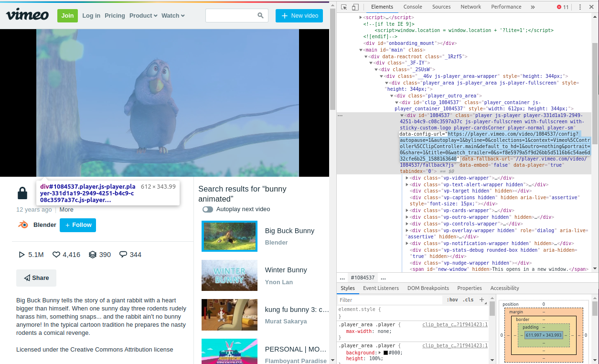Follow the Blender channel

tap(78, 225)
